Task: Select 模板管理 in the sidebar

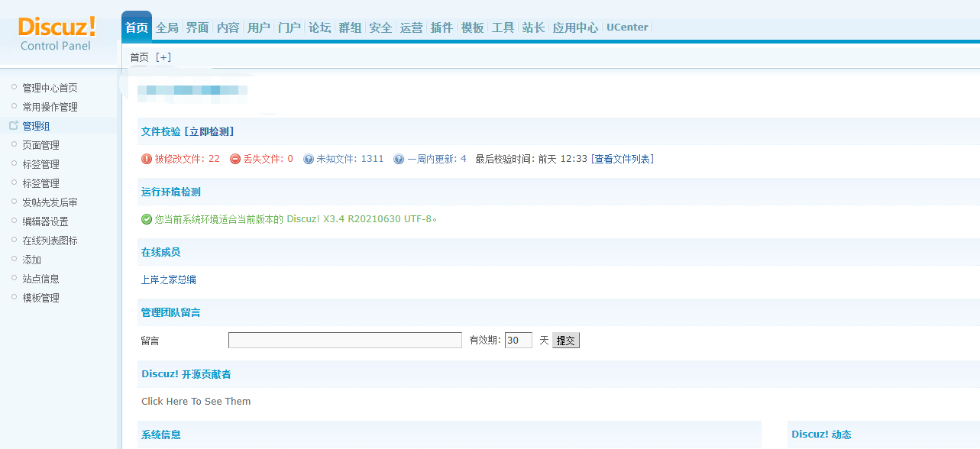Action: click(x=40, y=297)
